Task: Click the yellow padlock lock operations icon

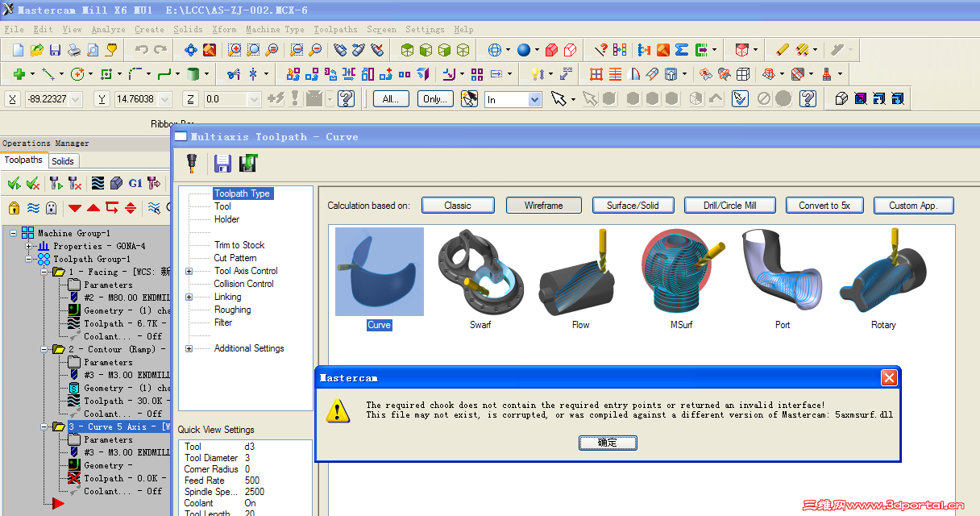Action: tap(14, 208)
